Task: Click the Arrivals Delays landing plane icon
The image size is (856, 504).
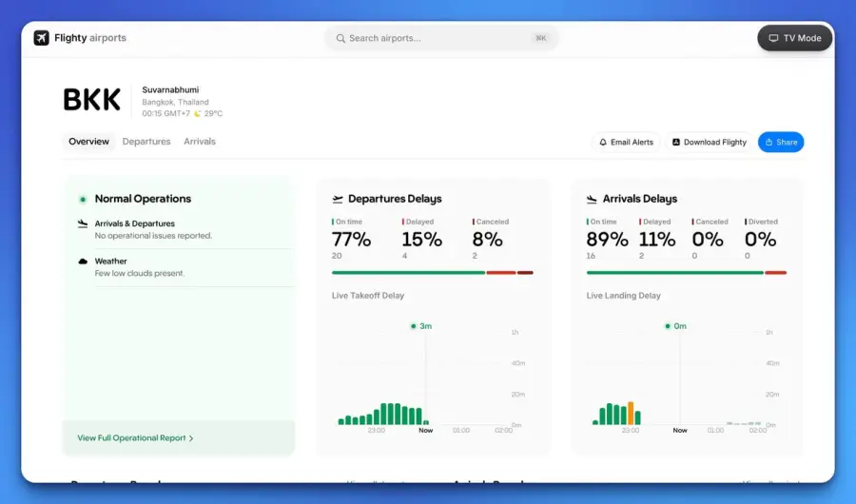Action: coord(592,199)
